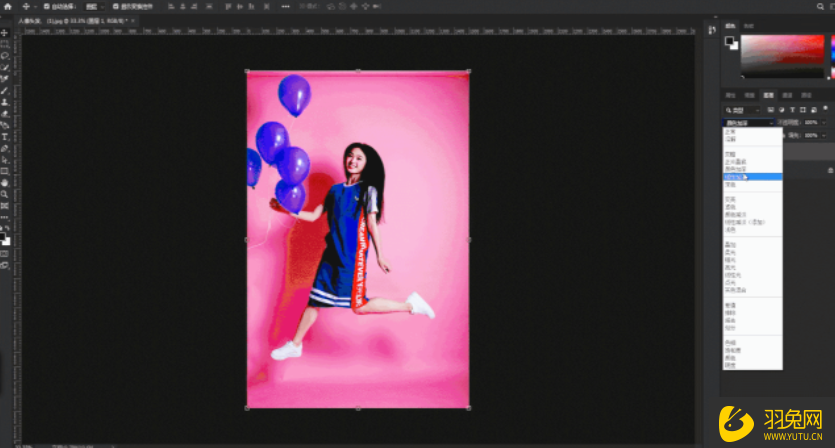This screenshot has width=835, height=448.
Task: Select the Lasso tool
Action: (5, 56)
